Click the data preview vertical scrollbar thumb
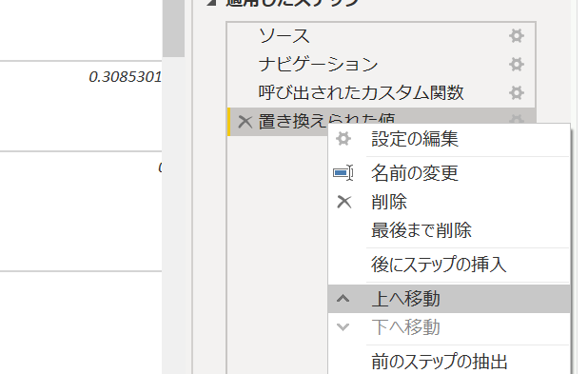 pyautogui.click(x=173, y=29)
